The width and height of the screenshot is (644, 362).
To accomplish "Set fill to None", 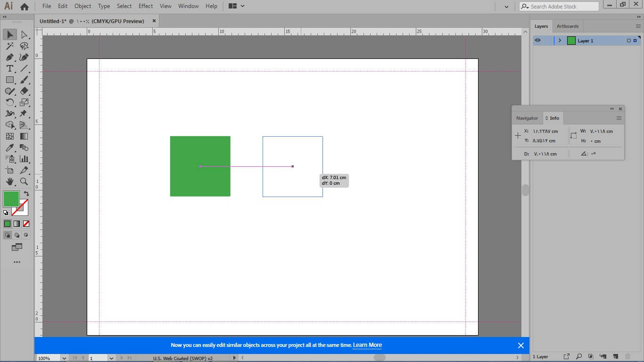I will 26,224.
